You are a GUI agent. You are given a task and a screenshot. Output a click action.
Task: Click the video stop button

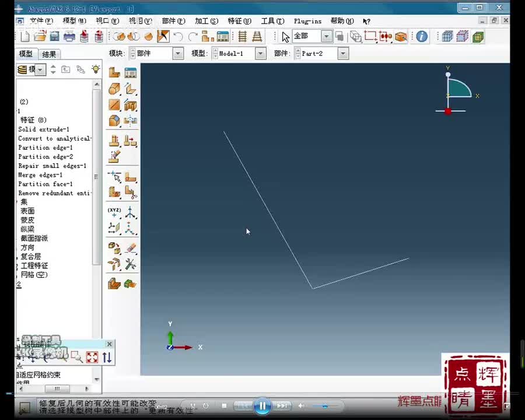[x=224, y=405]
